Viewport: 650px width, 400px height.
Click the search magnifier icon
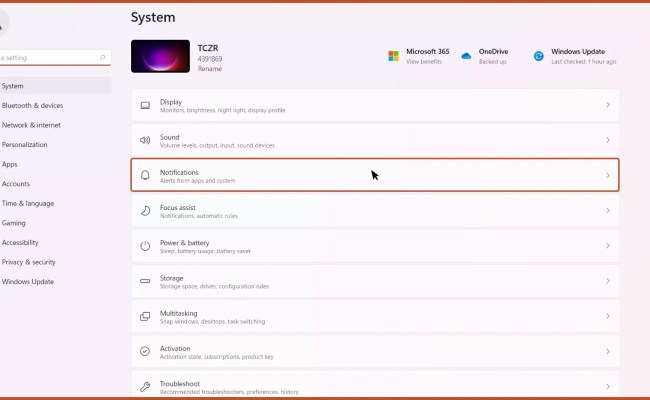tap(102, 58)
